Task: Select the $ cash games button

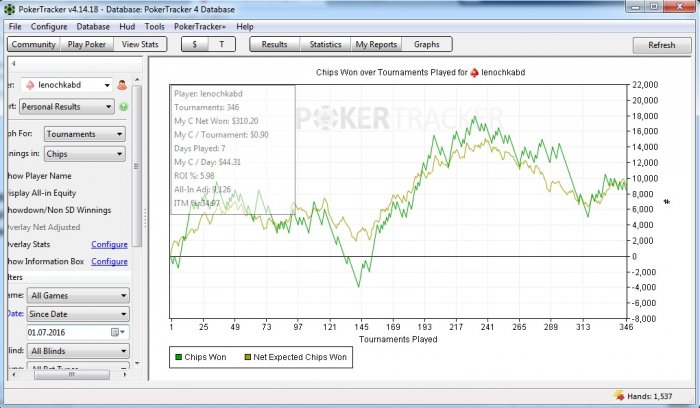Action: (x=195, y=44)
